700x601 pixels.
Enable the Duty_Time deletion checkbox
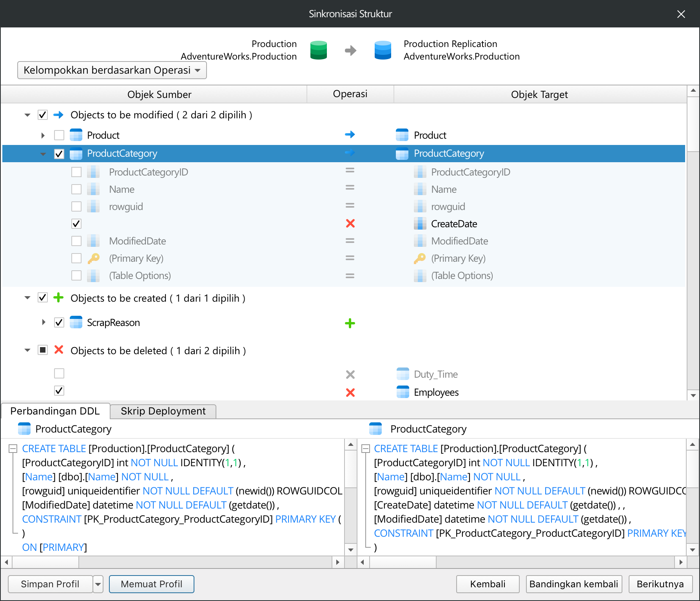click(59, 373)
